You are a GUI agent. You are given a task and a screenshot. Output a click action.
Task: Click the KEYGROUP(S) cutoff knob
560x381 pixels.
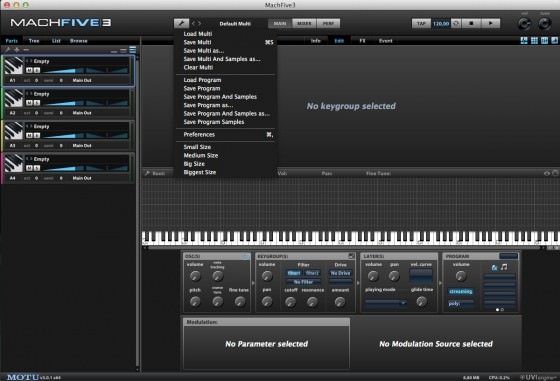point(290,302)
